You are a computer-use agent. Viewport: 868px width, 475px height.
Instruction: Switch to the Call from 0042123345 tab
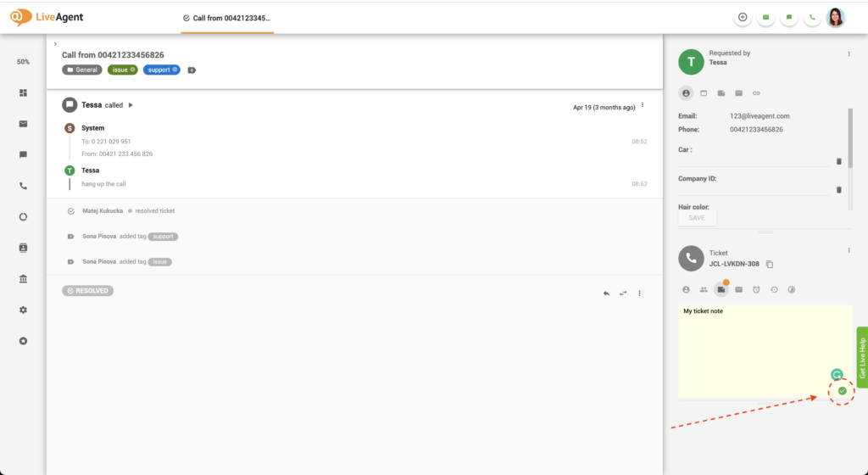pyautogui.click(x=227, y=17)
